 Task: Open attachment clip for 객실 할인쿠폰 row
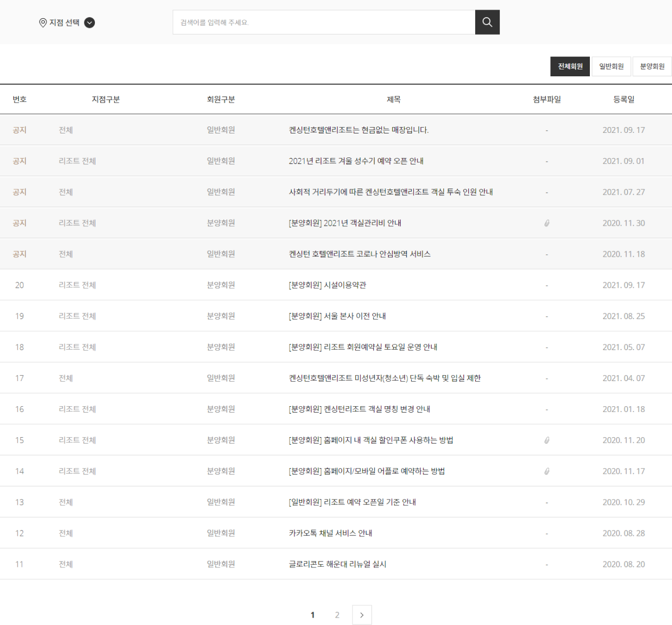[x=547, y=440]
